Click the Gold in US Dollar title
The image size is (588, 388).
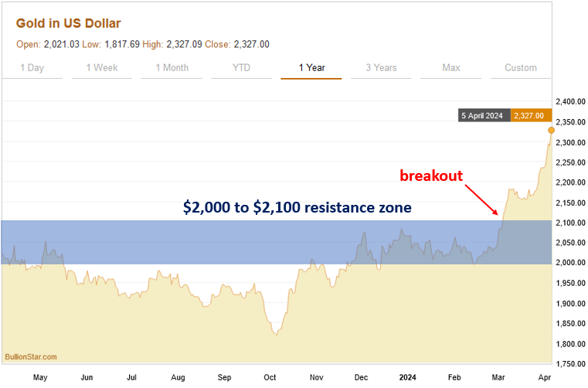(x=69, y=24)
